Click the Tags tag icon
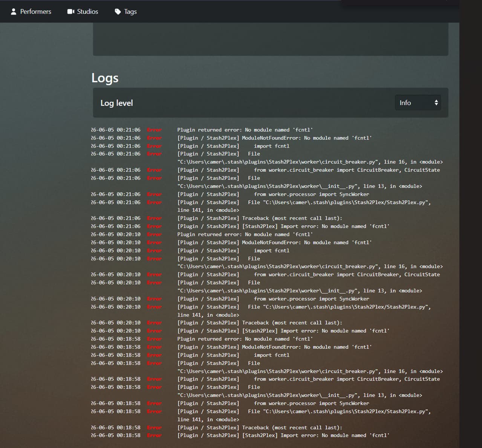The image size is (482, 448). [118, 12]
